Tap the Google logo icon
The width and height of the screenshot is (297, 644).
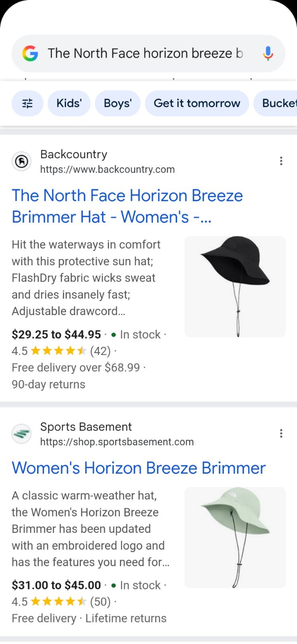[30, 54]
